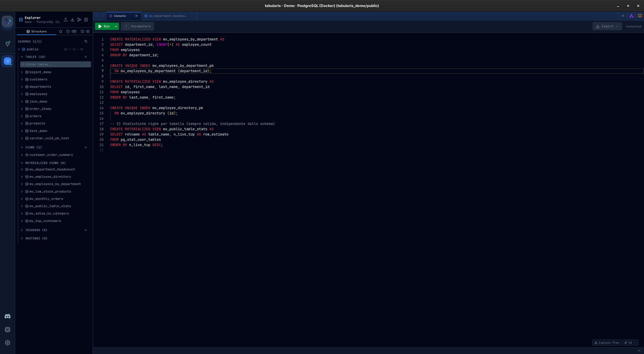Open settings via the gear icon
Image resolution: width=644 pixels, height=354 pixels.
(8, 343)
